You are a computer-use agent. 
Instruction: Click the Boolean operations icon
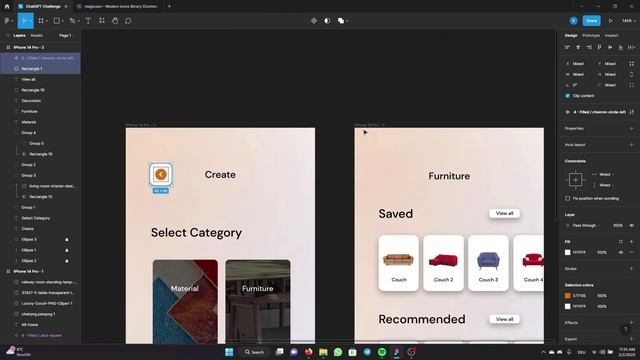[341, 21]
